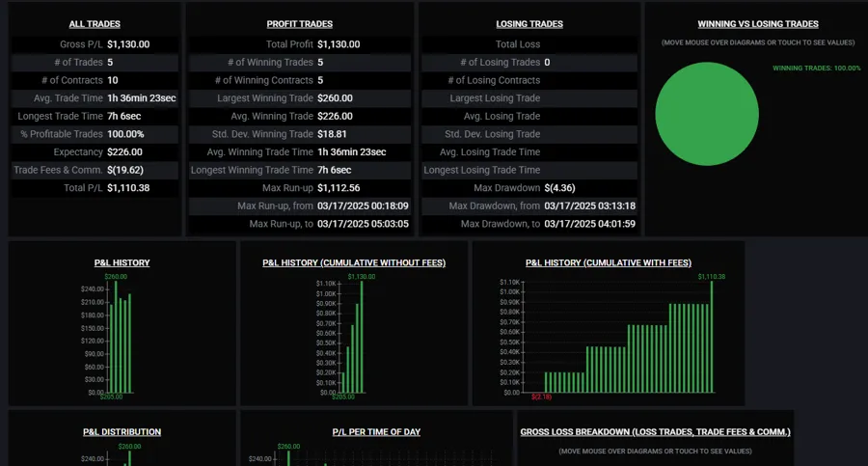Click the $205.00 label under P&L HISTORY chart
This screenshot has height=466, width=868.
(x=111, y=397)
